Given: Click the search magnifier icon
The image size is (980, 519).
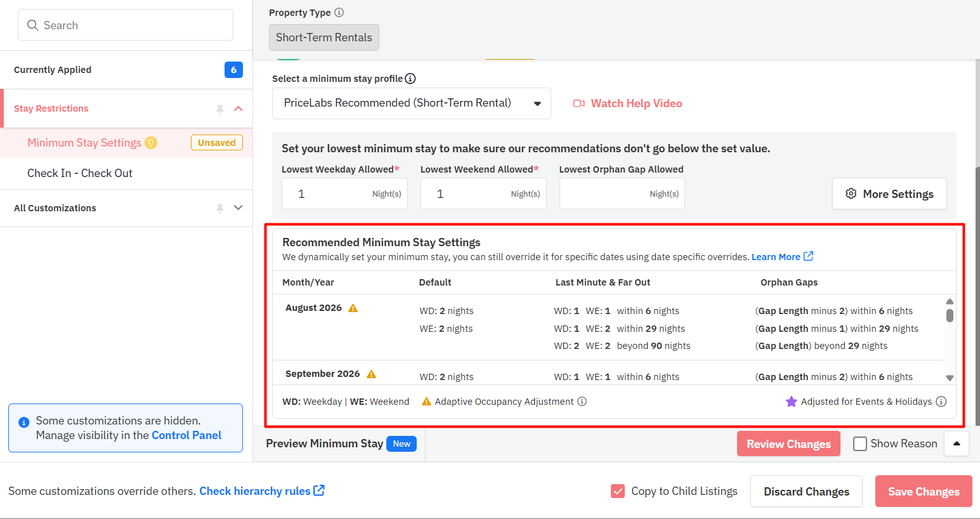Looking at the screenshot, I should tap(33, 25).
